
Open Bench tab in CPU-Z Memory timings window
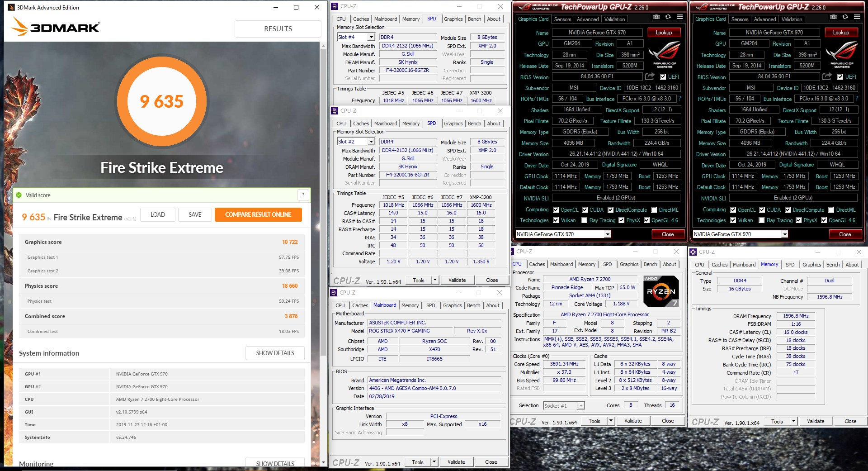[833, 265]
